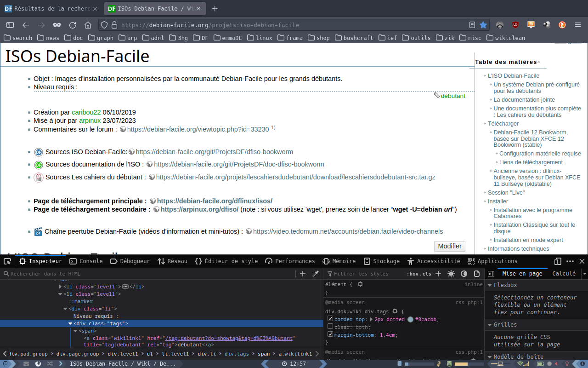This screenshot has width=588, height=368.
Task: Bookmark star icon in the address bar
Action: pyautogui.click(x=483, y=25)
